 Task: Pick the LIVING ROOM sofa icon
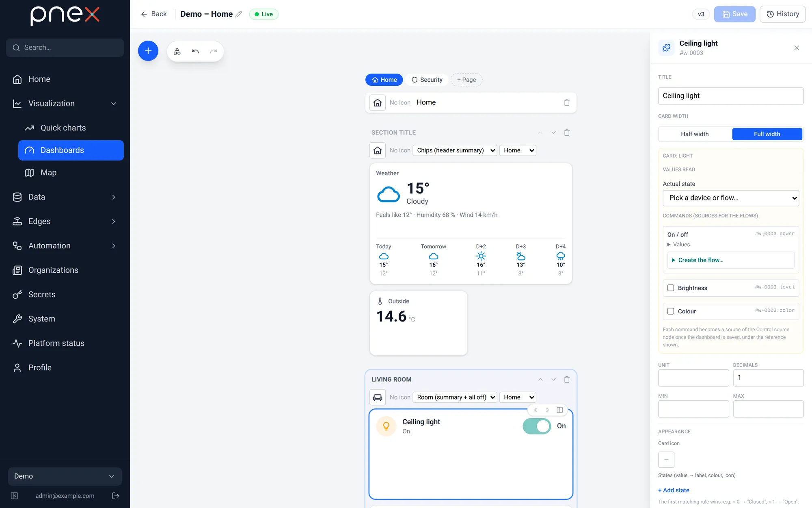pos(378,397)
